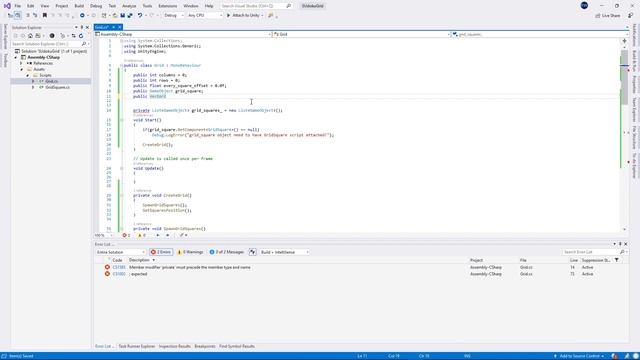Toggle the build IntelliSense filter icon
This screenshot has height=360, width=640.
(253, 252)
